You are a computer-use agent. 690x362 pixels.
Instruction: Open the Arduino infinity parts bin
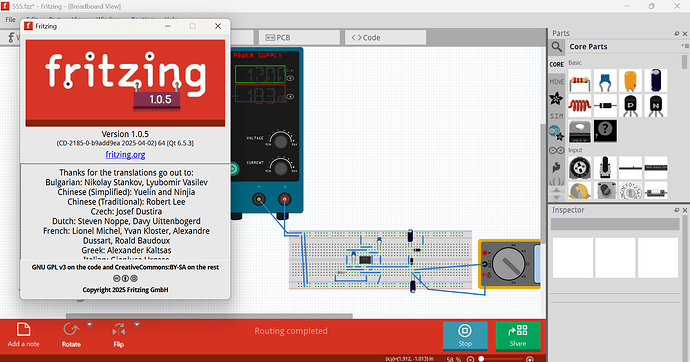point(556,150)
